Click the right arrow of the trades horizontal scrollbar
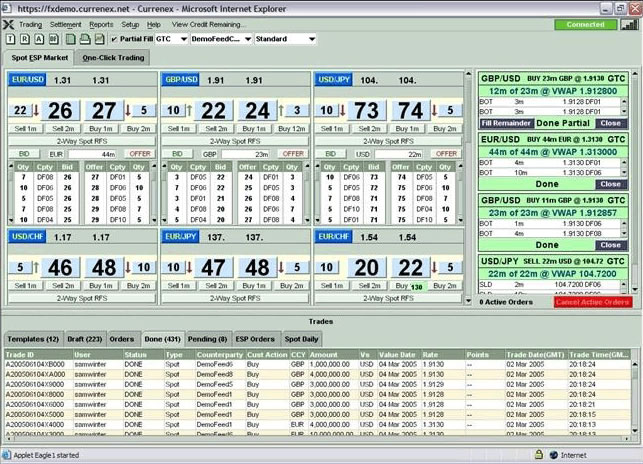 [627, 439]
